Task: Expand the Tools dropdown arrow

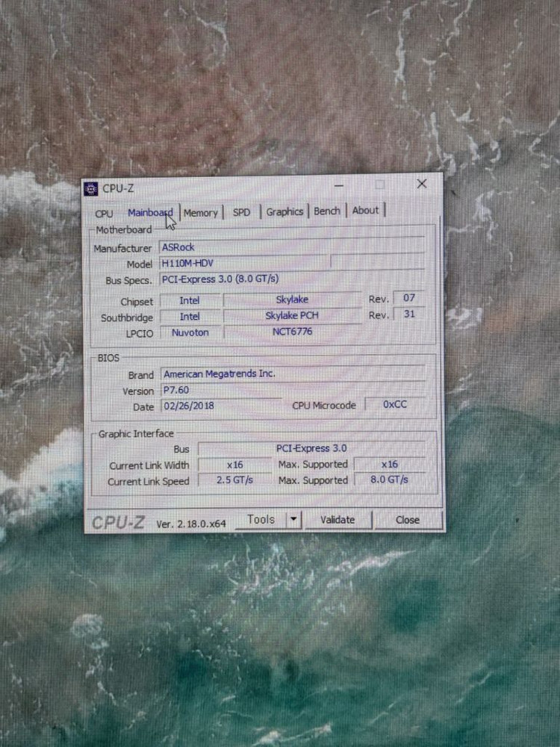Action: coord(293,519)
